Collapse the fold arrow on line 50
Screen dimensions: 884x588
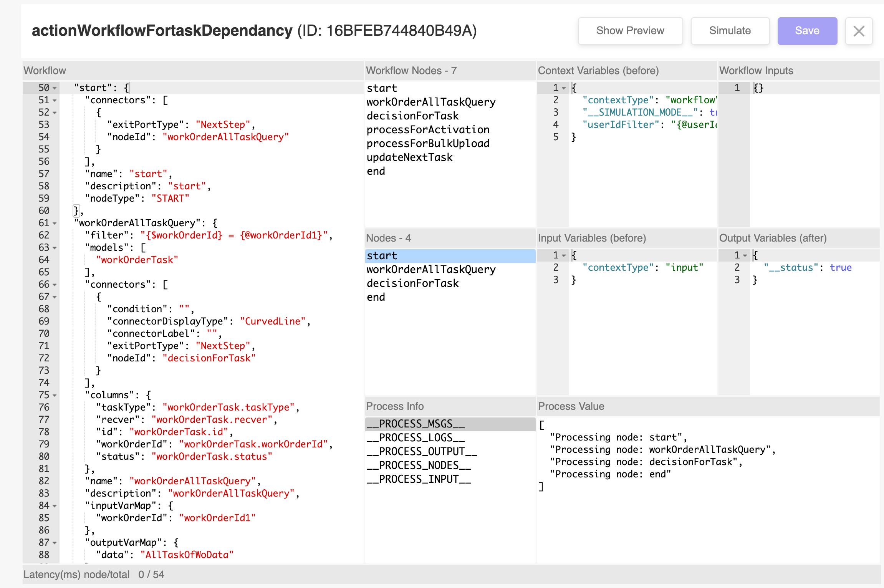(55, 88)
